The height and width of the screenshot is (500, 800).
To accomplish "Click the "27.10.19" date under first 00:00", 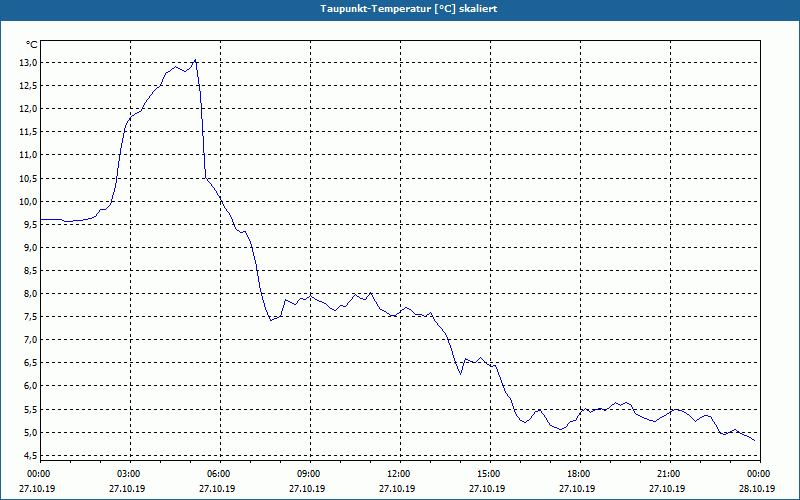I will (x=37, y=488).
